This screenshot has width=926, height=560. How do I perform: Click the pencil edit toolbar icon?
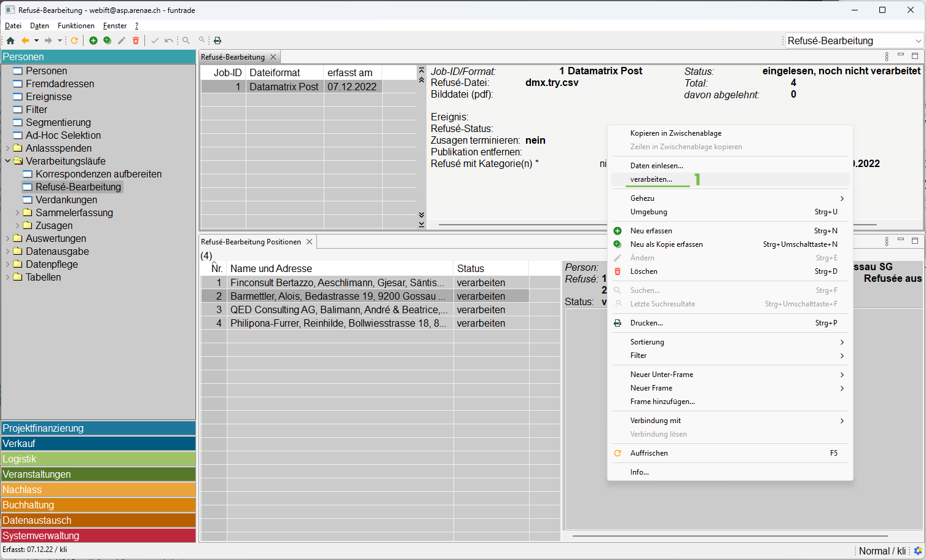pos(122,41)
